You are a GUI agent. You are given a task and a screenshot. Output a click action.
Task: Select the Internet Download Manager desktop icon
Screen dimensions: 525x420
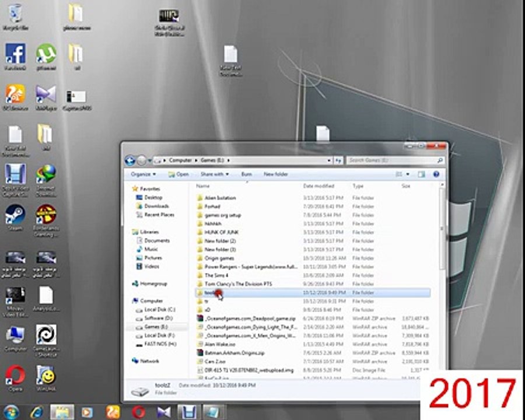click(x=46, y=180)
